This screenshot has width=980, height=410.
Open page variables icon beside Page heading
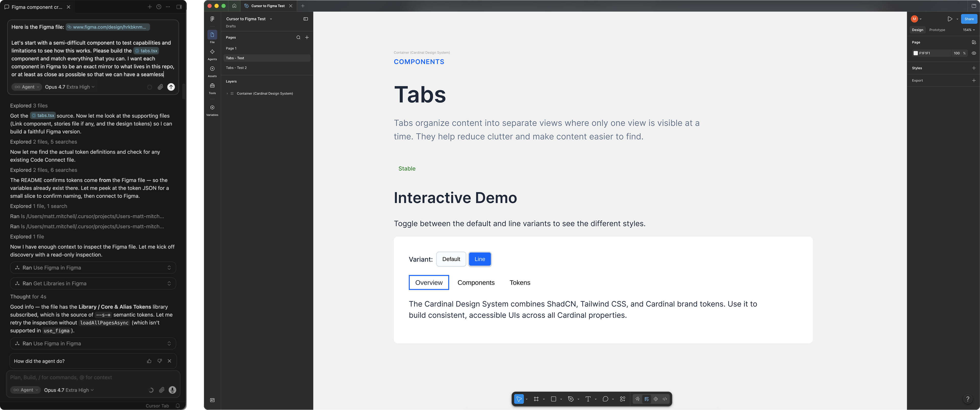tap(974, 42)
